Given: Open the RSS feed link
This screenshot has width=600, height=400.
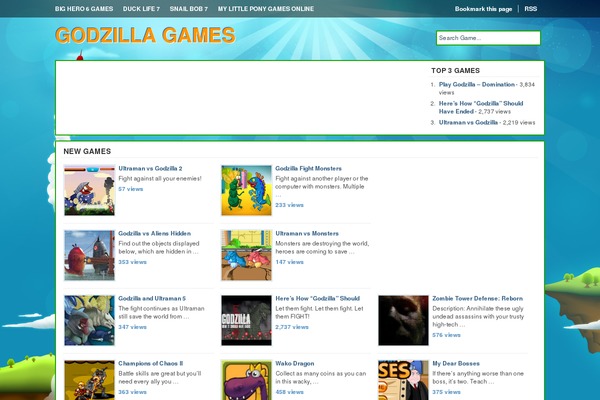Looking at the screenshot, I should point(531,9).
